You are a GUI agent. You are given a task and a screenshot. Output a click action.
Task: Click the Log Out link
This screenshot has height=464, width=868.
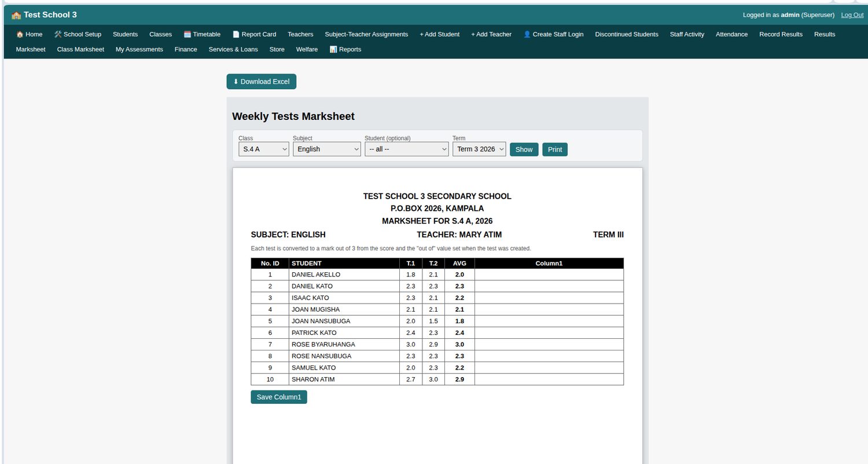(x=852, y=15)
